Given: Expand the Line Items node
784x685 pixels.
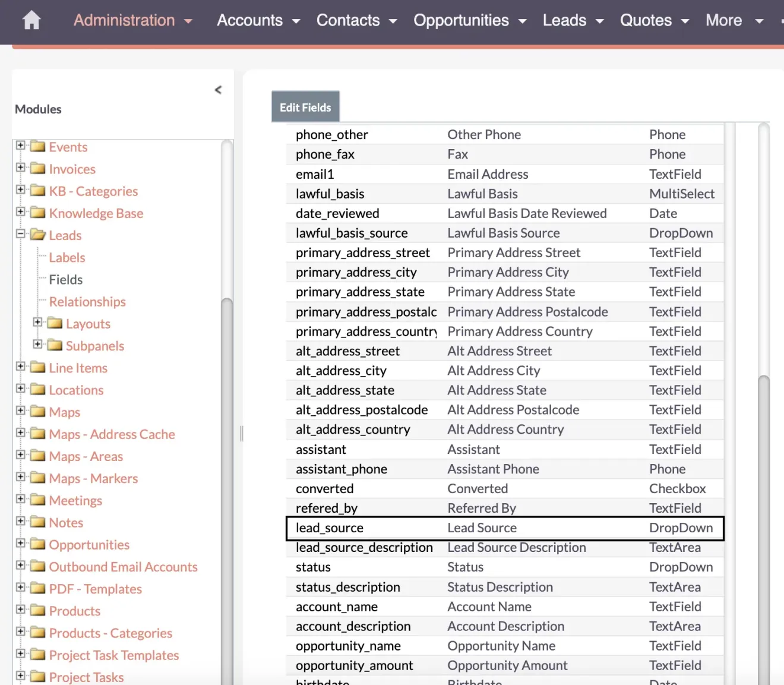Looking at the screenshot, I should point(20,367).
